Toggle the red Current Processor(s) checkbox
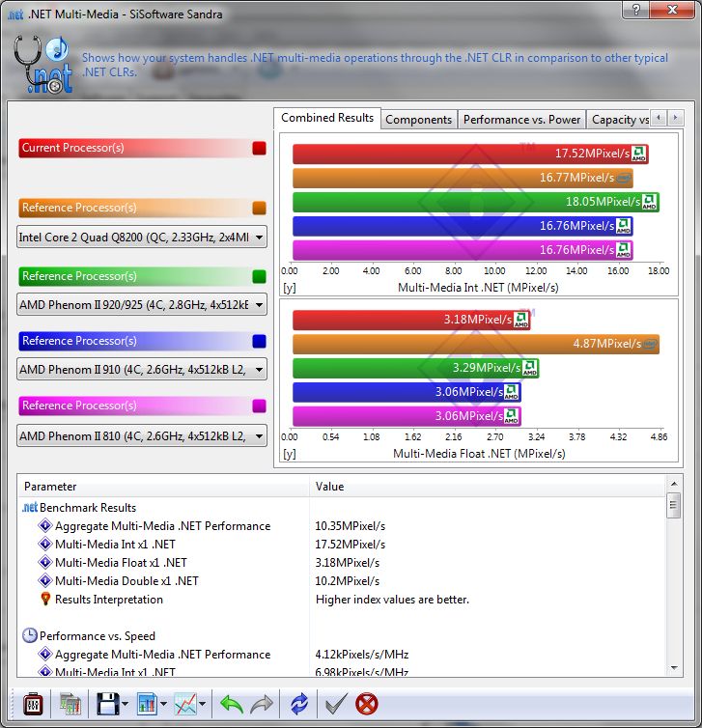 pyautogui.click(x=259, y=148)
